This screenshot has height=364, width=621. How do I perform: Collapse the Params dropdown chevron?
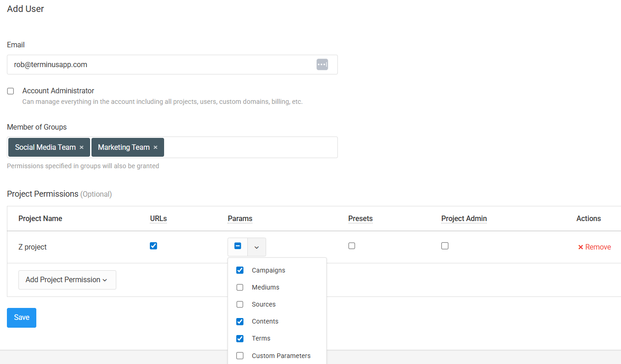pyautogui.click(x=256, y=247)
